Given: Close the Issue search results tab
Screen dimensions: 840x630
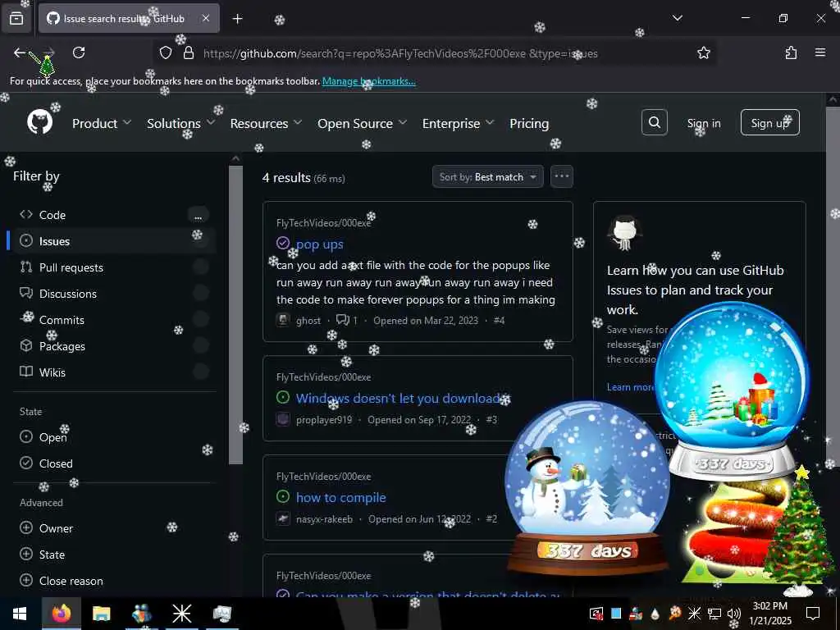Looking at the screenshot, I should click(x=206, y=18).
